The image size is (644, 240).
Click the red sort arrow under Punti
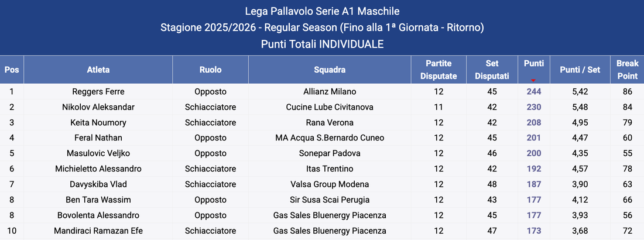(x=533, y=80)
